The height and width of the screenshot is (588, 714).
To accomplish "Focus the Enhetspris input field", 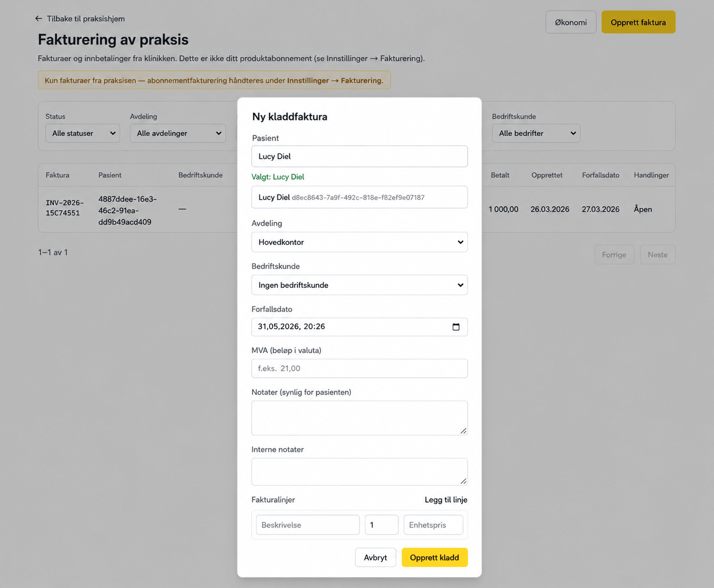I will click(433, 525).
